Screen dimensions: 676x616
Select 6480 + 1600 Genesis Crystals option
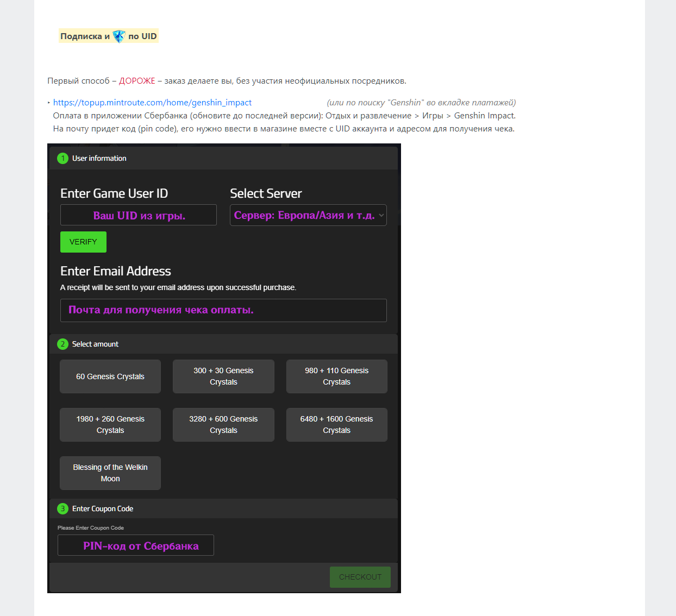point(337,425)
